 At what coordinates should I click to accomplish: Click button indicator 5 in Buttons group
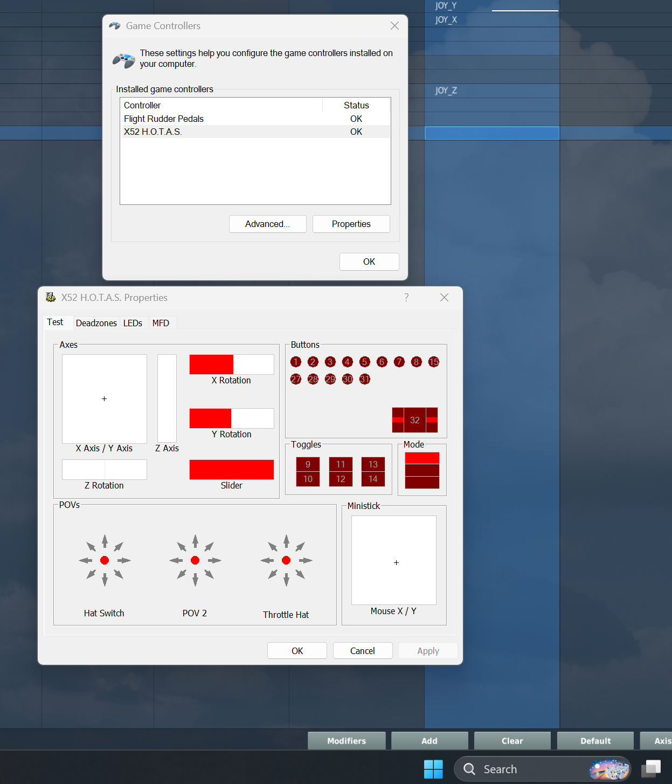(365, 362)
